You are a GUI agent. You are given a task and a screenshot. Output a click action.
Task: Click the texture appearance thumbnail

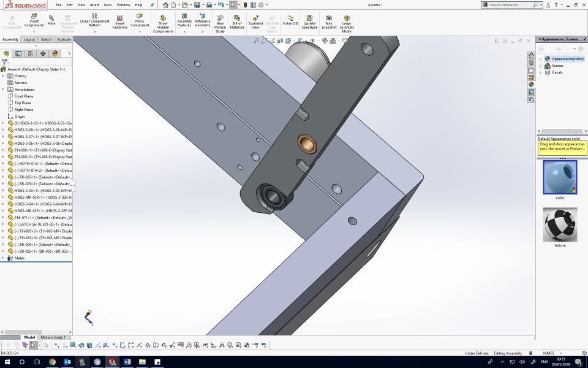pyautogui.click(x=560, y=224)
